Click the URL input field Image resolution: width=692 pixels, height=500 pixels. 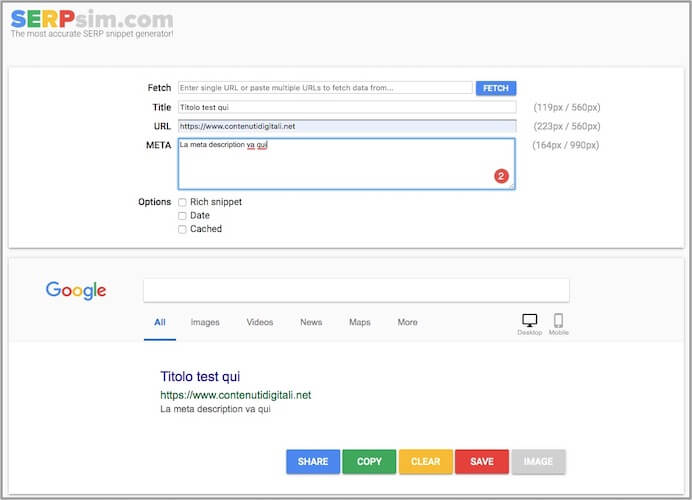(x=347, y=126)
